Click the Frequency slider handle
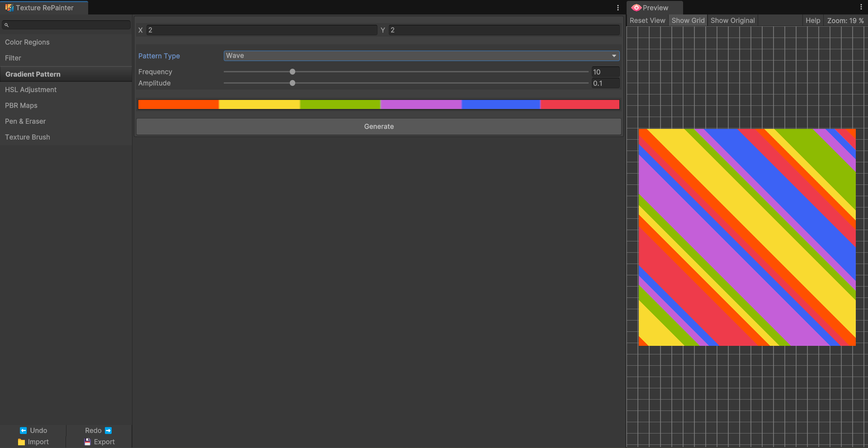868x448 pixels. 292,72
